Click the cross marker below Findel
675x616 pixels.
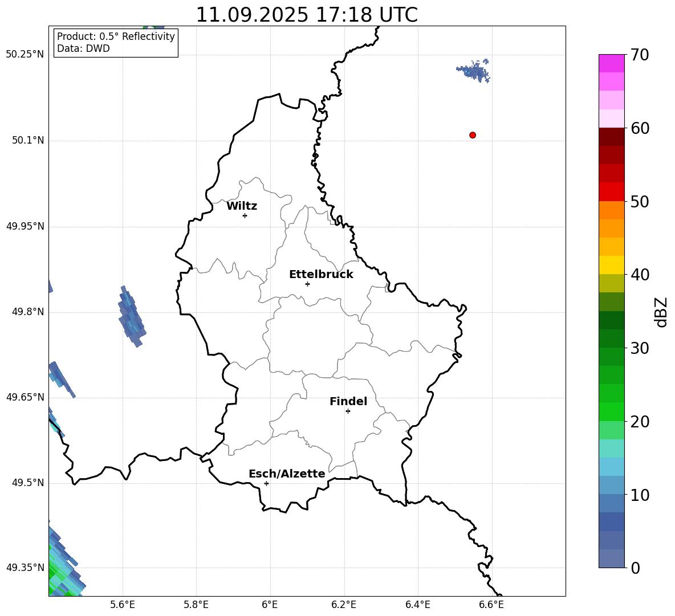tap(348, 411)
